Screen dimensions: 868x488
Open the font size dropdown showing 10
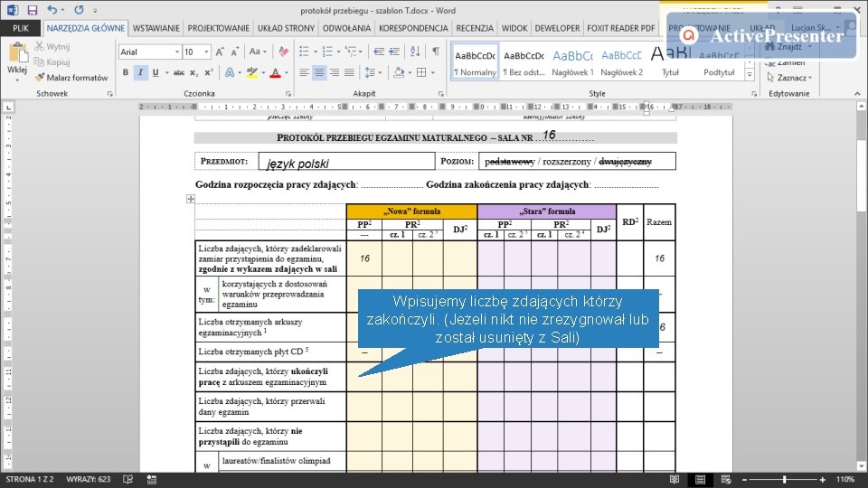pos(206,52)
